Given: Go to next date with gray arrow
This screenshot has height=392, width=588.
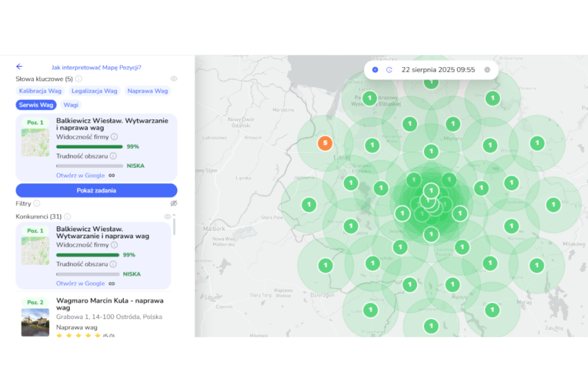Looking at the screenshot, I should pyautogui.click(x=487, y=69).
